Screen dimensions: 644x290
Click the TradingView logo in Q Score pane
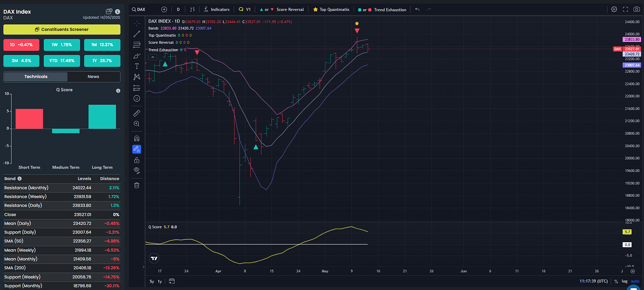point(154,259)
